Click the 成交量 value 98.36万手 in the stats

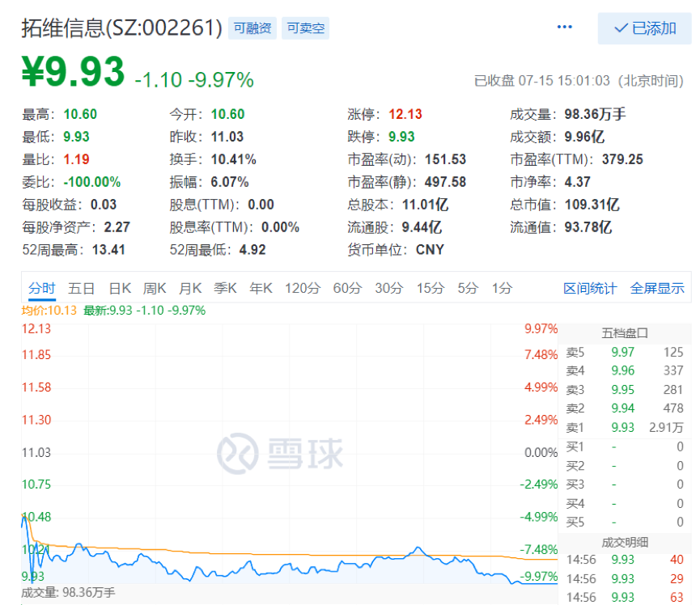tap(595, 114)
